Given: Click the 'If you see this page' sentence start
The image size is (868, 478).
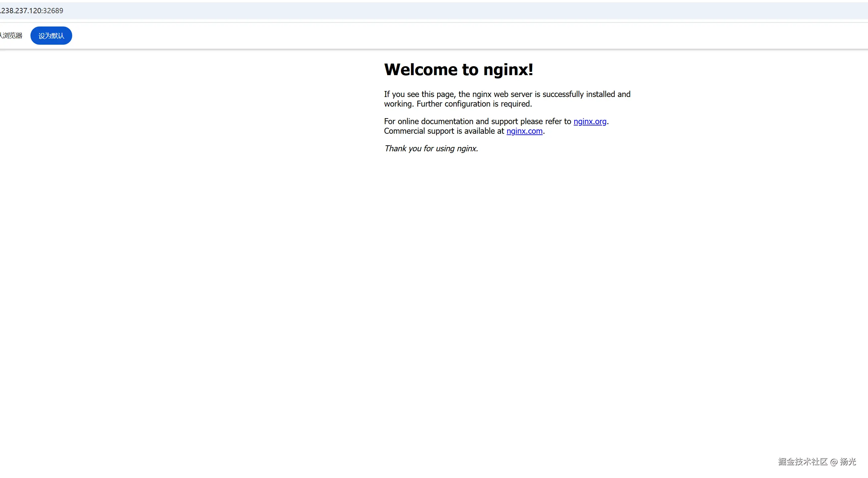Looking at the screenshot, I should pyautogui.click(x=420, y=94).
